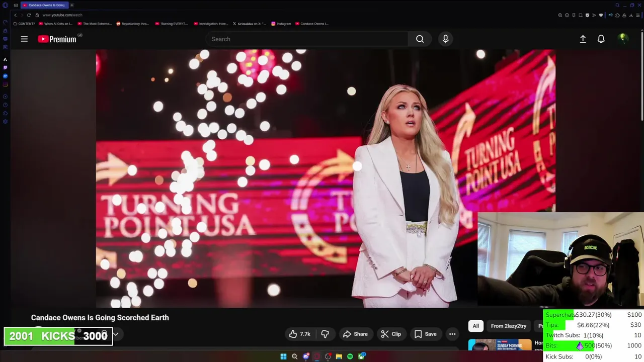Open Windows taskbar search

pyautogui.click(x=294, y=356)
